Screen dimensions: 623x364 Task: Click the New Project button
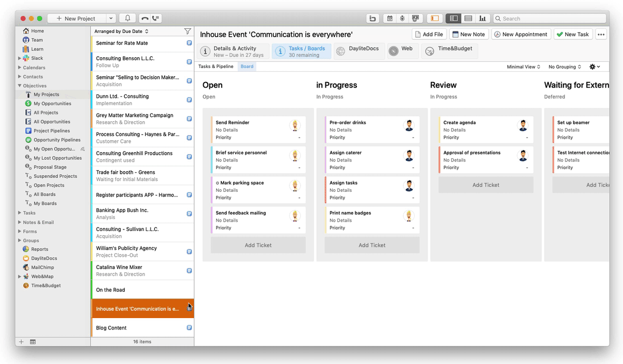pos(76,19)
